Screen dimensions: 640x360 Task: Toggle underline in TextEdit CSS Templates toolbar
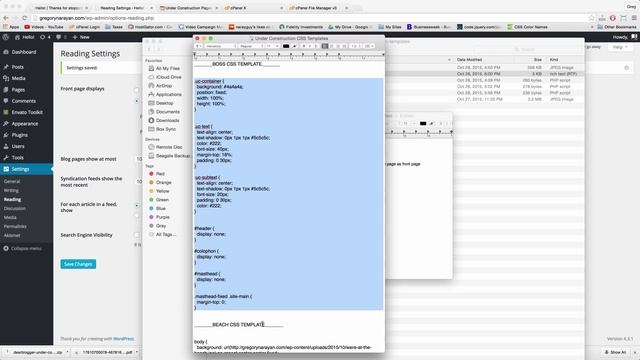316,46
